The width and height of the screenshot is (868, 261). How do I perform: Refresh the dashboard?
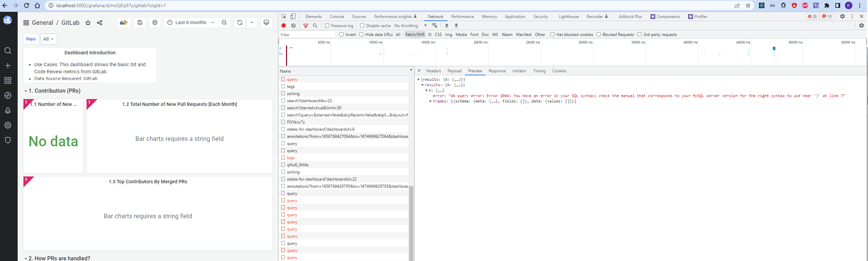pos(240,22)
